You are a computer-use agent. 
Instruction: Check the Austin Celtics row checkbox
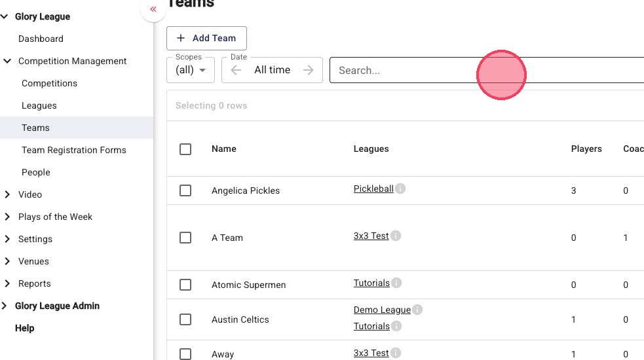(x=185, y=319)
